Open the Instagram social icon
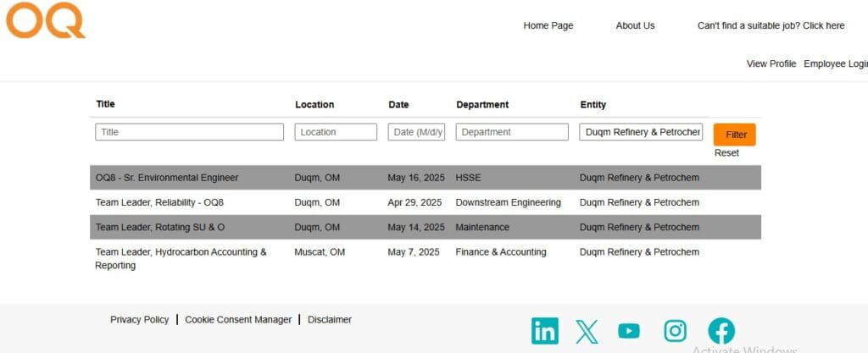Screen dimensions: 868x353 point(675,331)
